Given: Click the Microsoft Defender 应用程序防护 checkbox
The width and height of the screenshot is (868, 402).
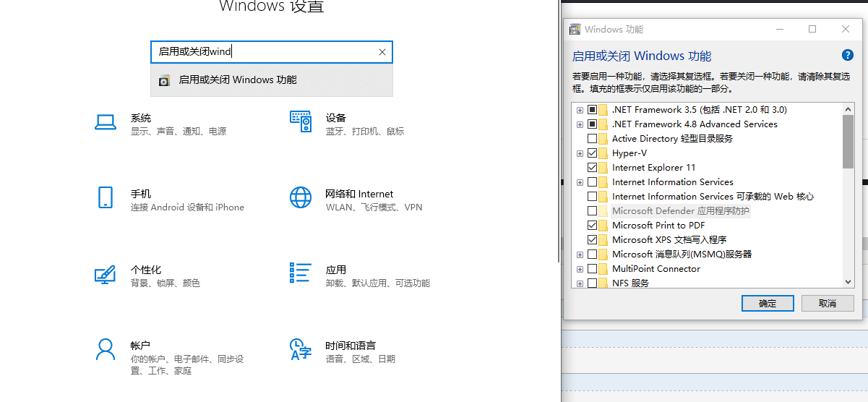Looking at the screenshot, I should [x=593, y=211].
